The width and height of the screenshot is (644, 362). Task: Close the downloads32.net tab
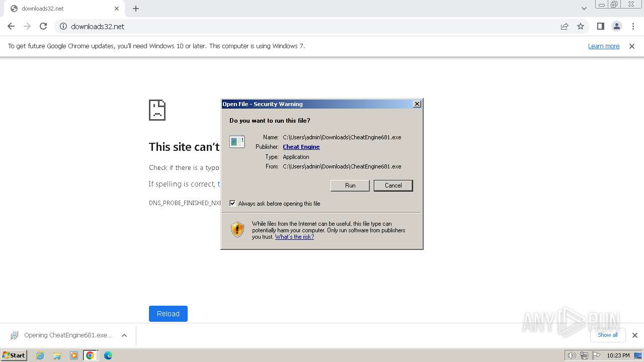117,9
